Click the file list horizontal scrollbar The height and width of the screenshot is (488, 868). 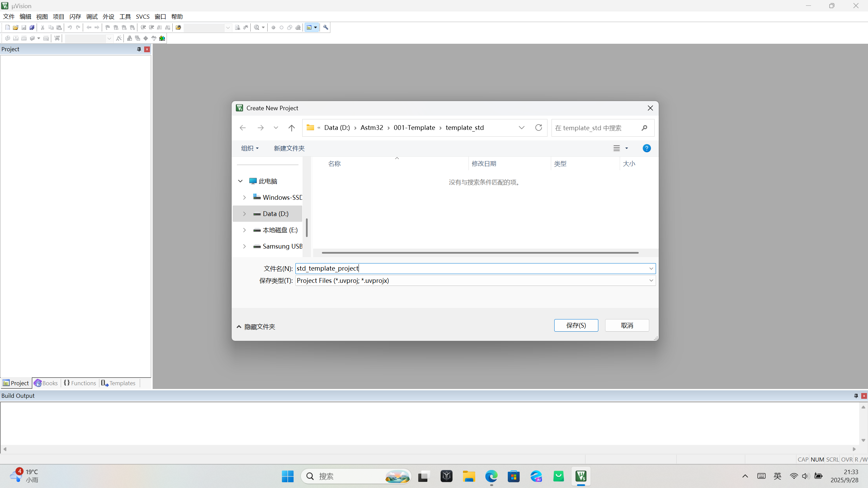(480, 253)
